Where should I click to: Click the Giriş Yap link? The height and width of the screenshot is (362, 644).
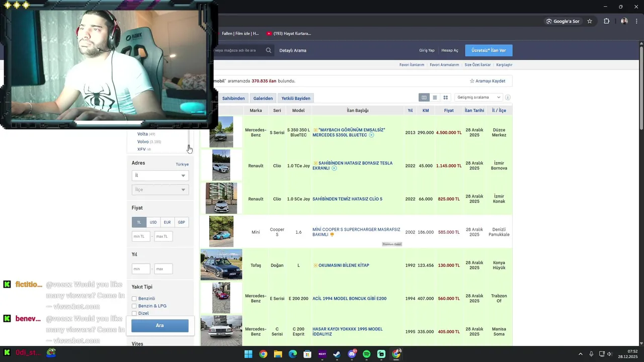point(427,50)
